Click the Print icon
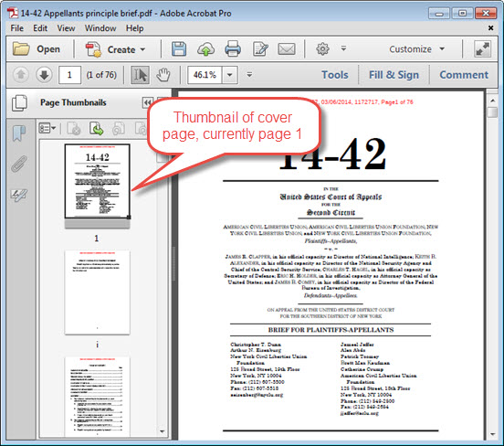504x446 pixels. [233, 49]
